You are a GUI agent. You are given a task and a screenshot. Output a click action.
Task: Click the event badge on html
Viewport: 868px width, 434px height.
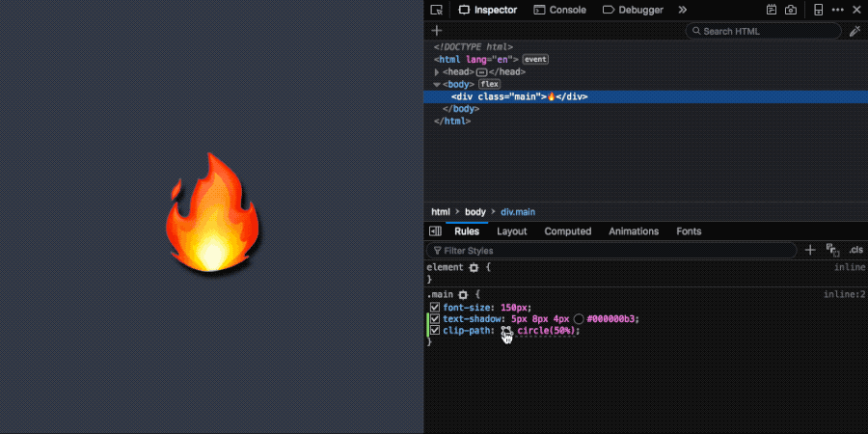535,59
